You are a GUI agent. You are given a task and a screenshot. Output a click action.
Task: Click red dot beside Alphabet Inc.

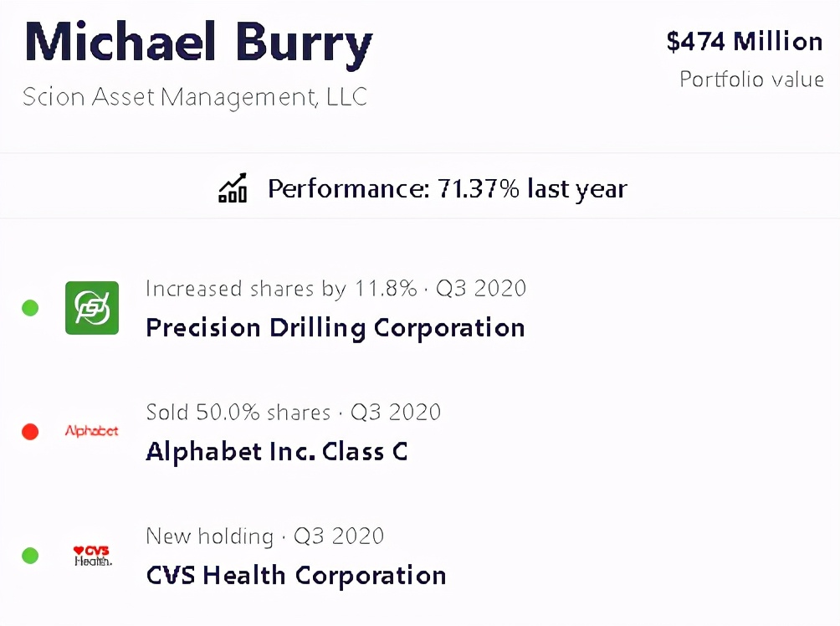30,432
